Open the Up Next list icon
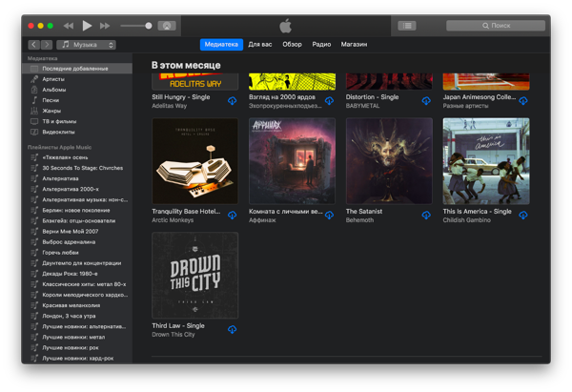Image resolution: width=572 pixels, height=392 pixels. tap(407, 26)
